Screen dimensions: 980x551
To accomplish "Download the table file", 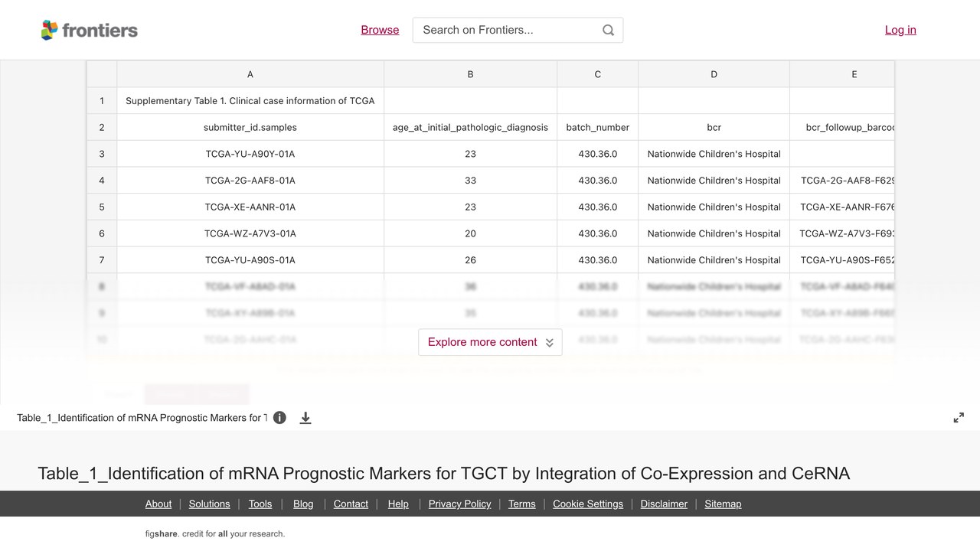I will tap(305, 418).
